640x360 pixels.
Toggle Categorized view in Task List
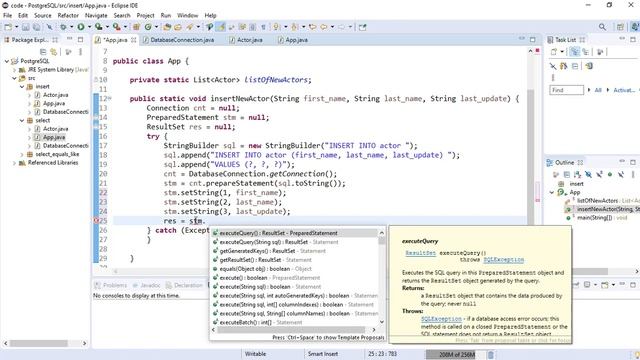click(x=575, y=52)
